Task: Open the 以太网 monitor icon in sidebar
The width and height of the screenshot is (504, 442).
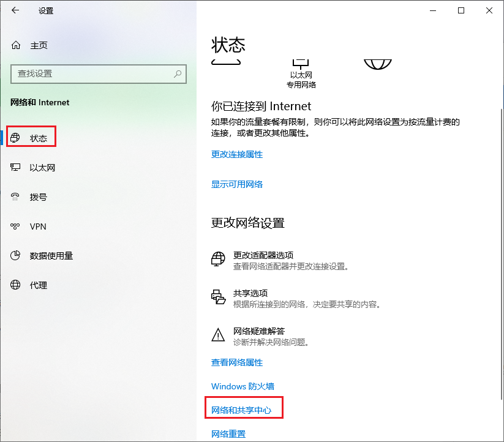Action: pos(15,167)
